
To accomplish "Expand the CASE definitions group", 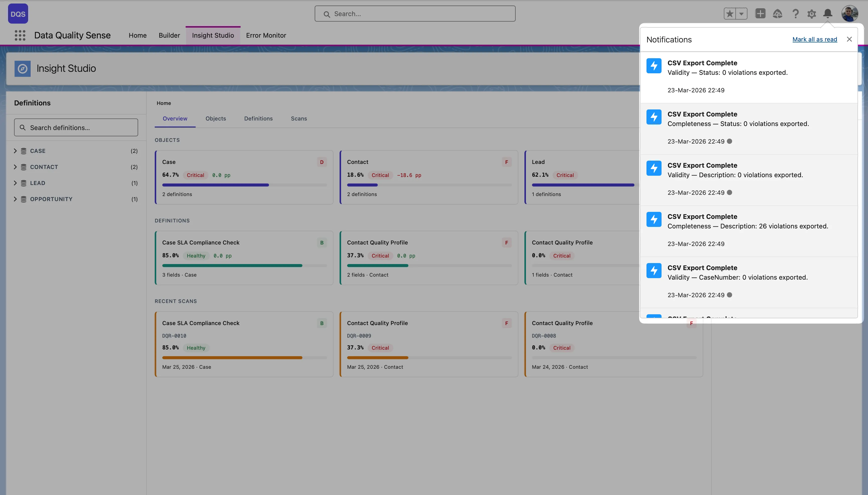I will point(15,151).
